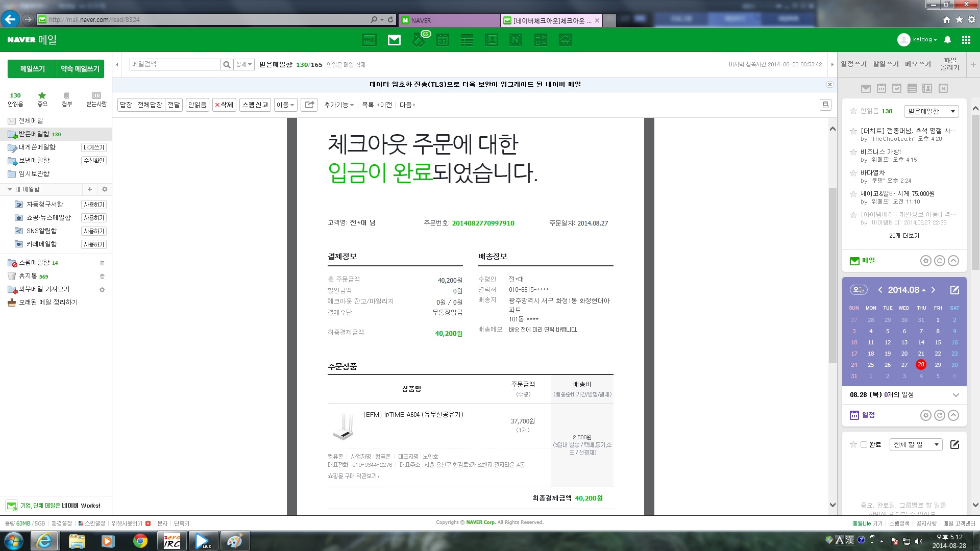Switch to the NAVER browser tab

click(x=449, y=20)
